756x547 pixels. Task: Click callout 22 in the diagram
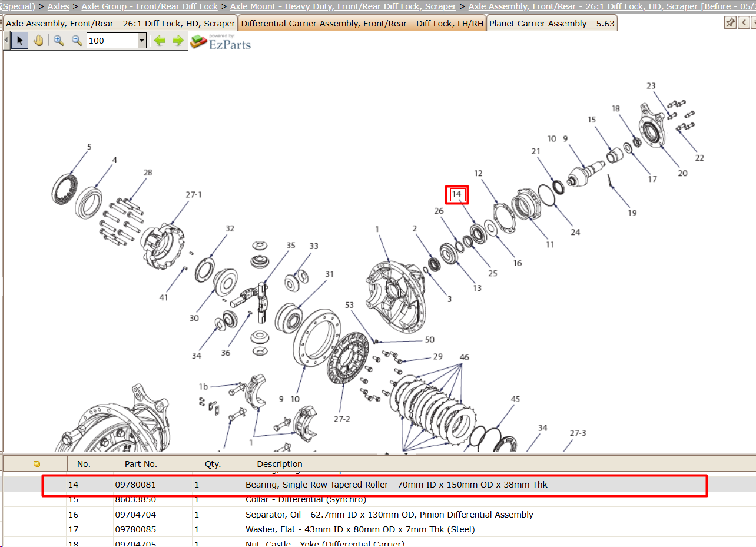point(699,158)
